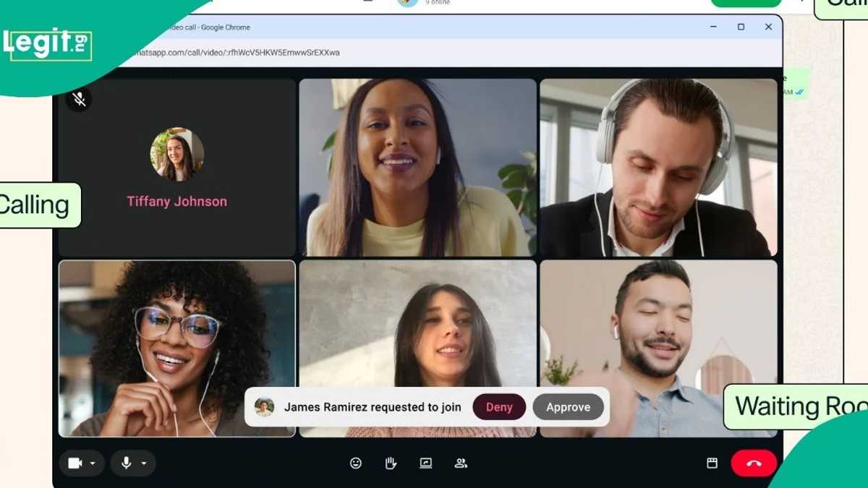
Task: Minimize the video call Chrome window
Action: point(714,27)
